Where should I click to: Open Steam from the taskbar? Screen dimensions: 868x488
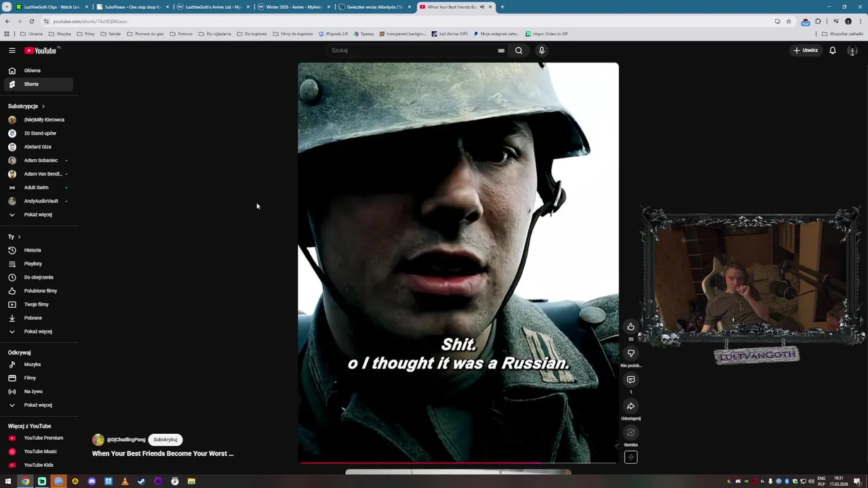coord(141,481)
